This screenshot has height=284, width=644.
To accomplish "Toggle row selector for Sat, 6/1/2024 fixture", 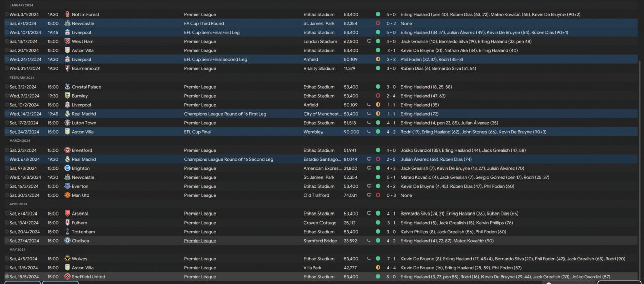I will [7, 23].
